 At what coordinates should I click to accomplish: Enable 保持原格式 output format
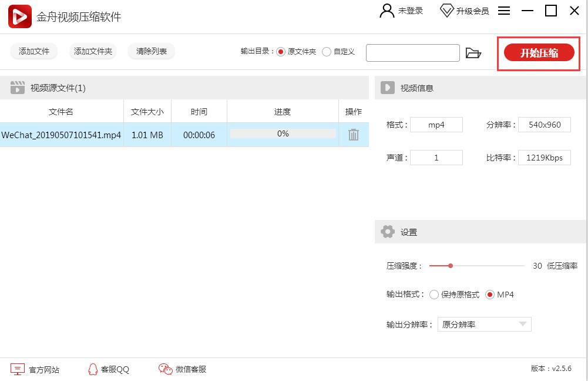[434, 295]
